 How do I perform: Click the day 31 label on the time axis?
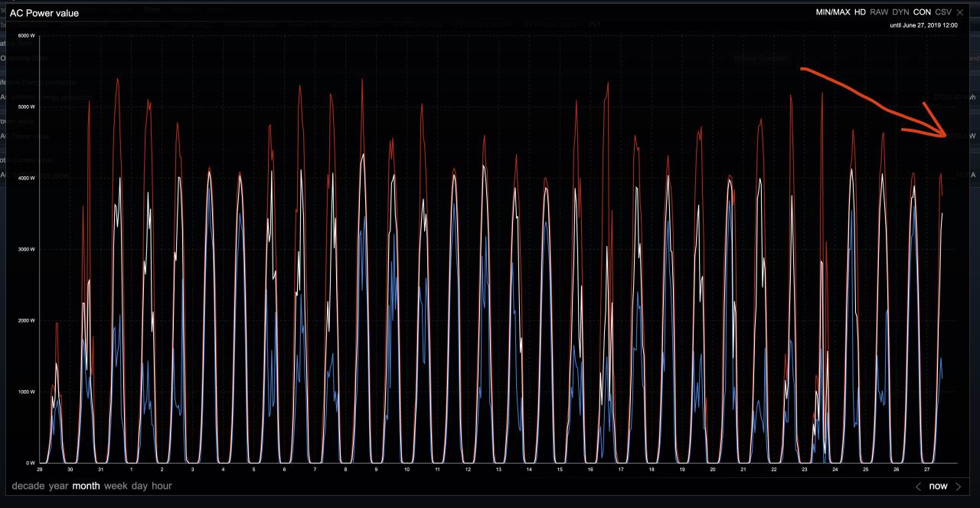(x=101, y=469)
